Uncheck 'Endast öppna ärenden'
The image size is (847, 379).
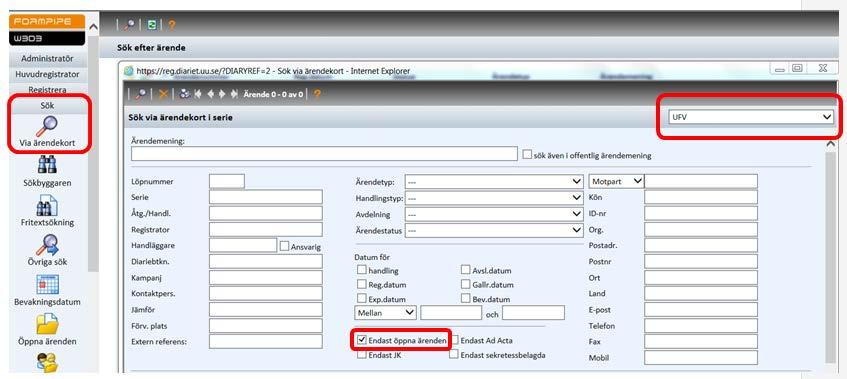(x=362, y=340)
